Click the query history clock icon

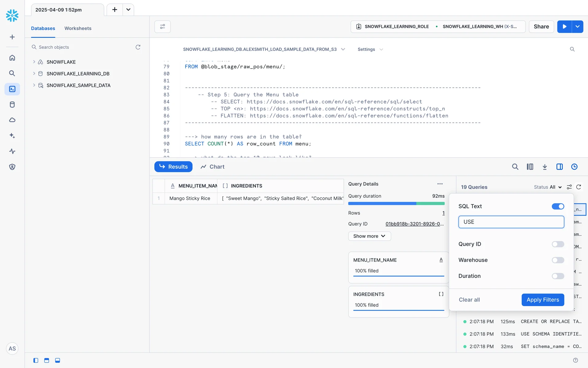[x=574, y=167]
